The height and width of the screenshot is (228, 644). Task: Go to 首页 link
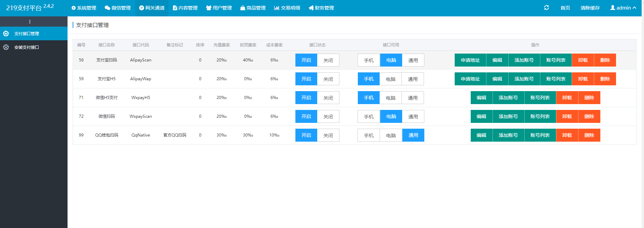(x=565, y=8)
